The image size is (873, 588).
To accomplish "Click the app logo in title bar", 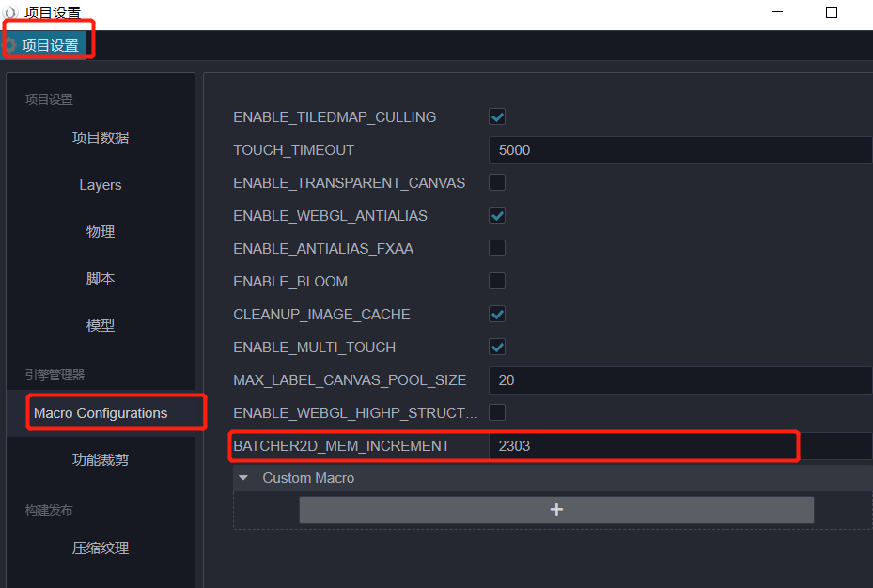I will pos(10,12).
